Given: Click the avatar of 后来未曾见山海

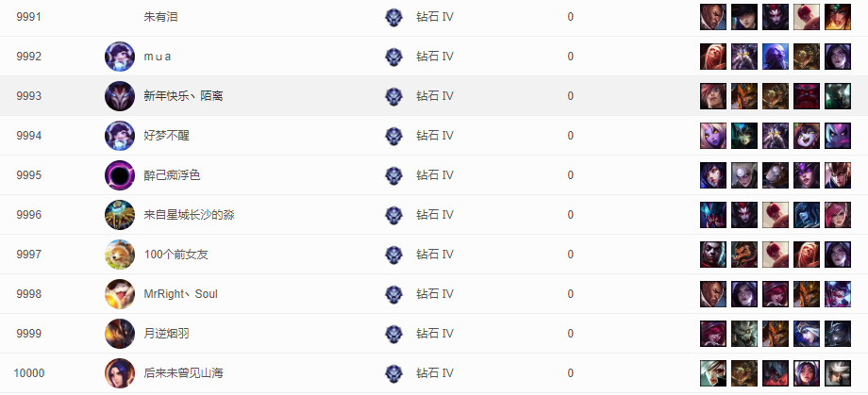Looking at the screenshot, I should [x=120, y=373].
